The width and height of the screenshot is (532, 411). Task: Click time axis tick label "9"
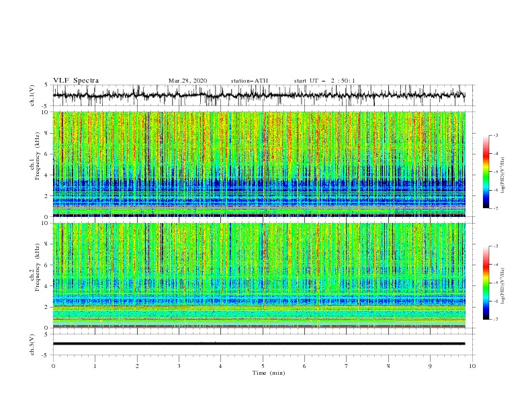click(430, 366)
